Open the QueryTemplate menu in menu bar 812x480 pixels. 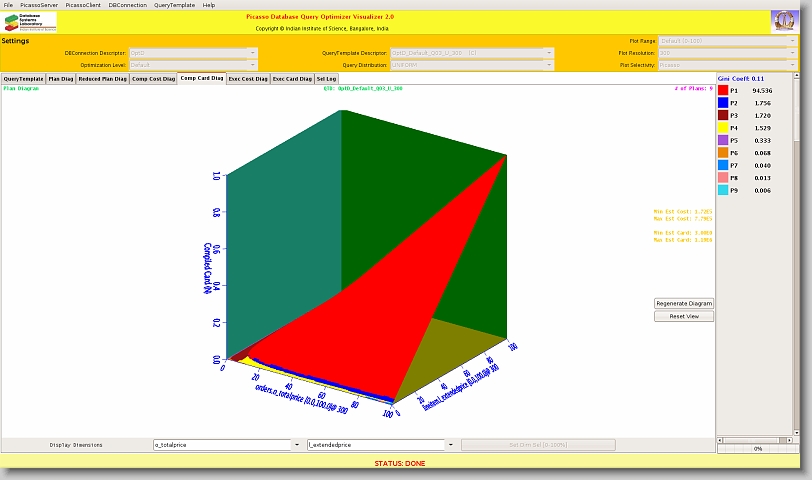(x=175, y=5)
